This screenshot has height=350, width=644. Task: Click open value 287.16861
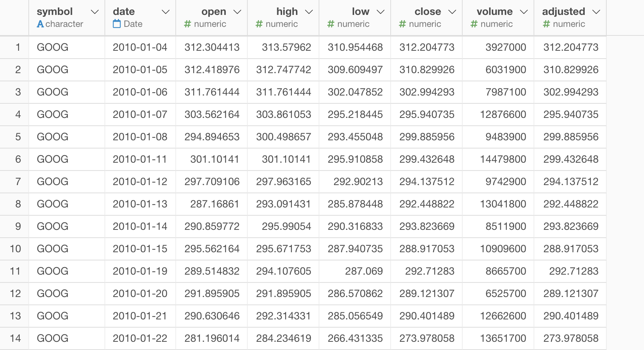pyautogui.click(x=215, y=204)
